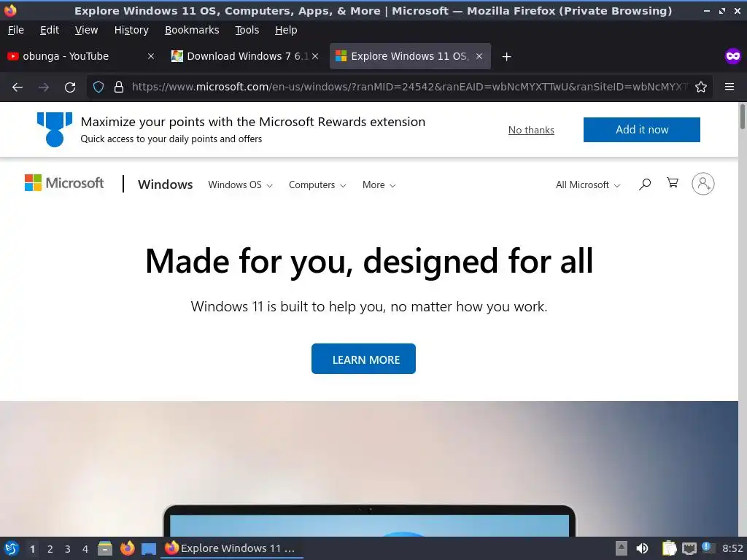The image size is (747, 560).
Task: Open the Bookmarks menu
Action: pos(192,30)
